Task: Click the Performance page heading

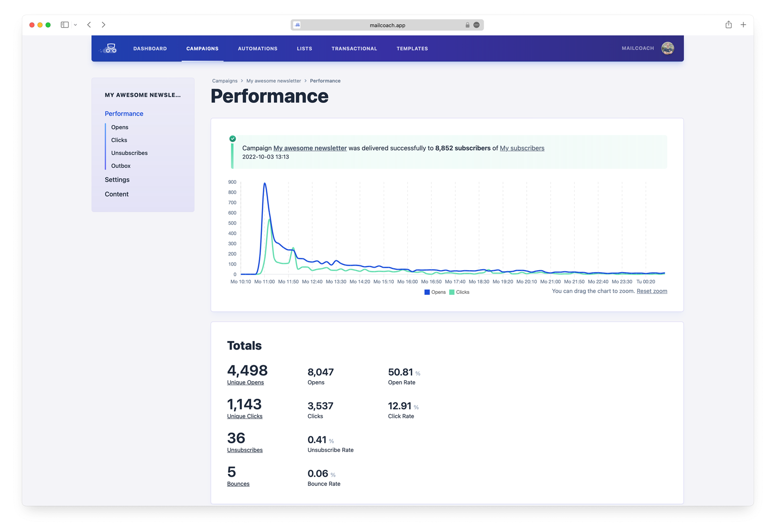Action: tap(270, 96)
